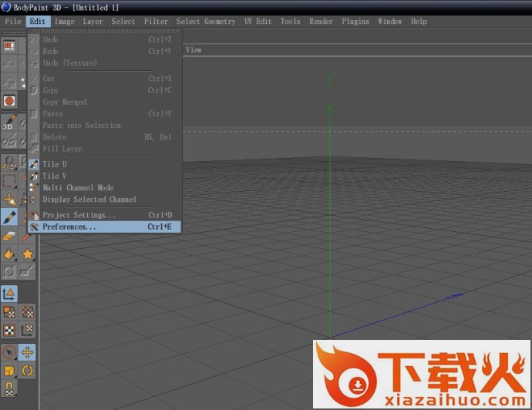The image size is (532, 410).
Task: Enable the 3D paint brush mode
Action: coord(9,123)
